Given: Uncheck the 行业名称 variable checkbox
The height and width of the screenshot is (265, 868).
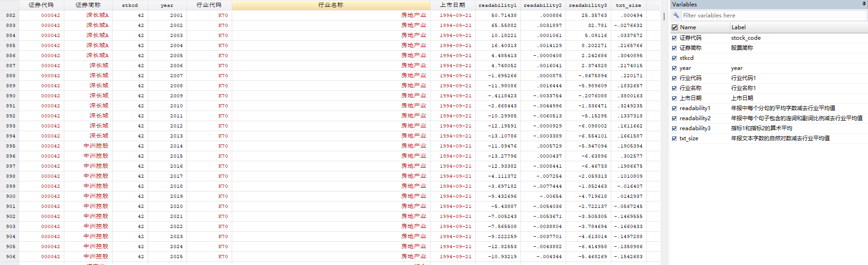Looking at the screenshot, I should click(x=674, y=88).
